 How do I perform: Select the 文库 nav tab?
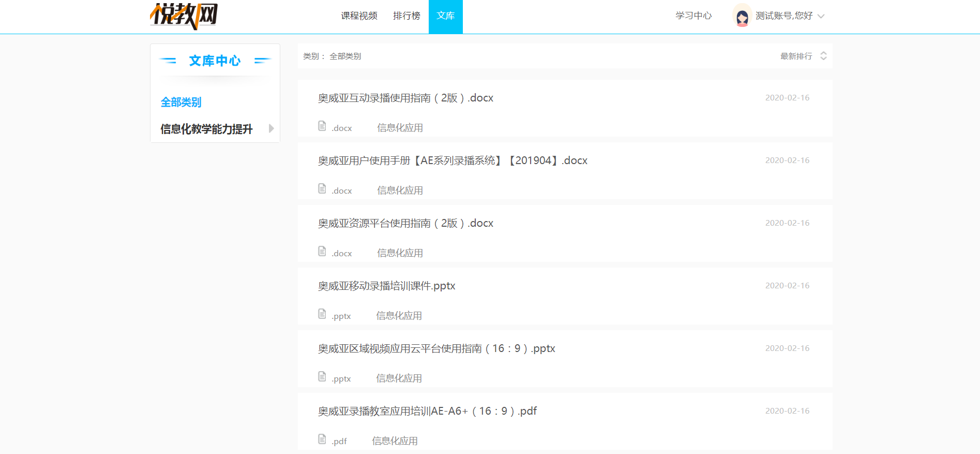point(446,17)
